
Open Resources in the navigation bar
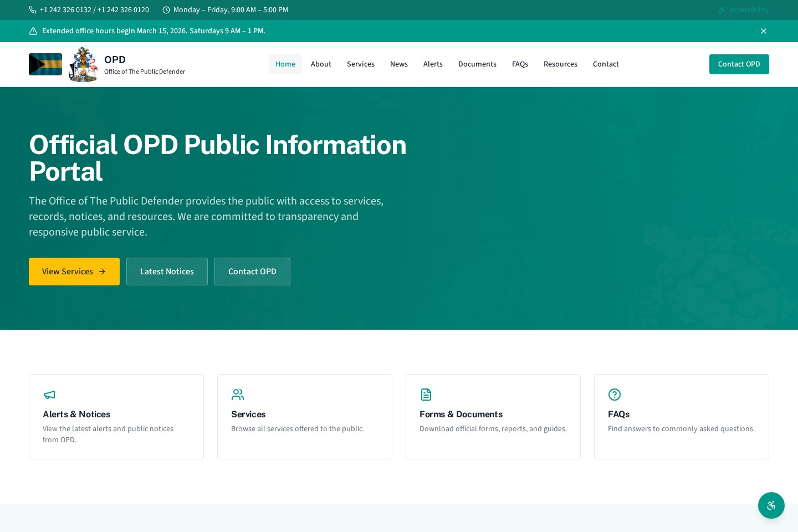click(560, 64)
